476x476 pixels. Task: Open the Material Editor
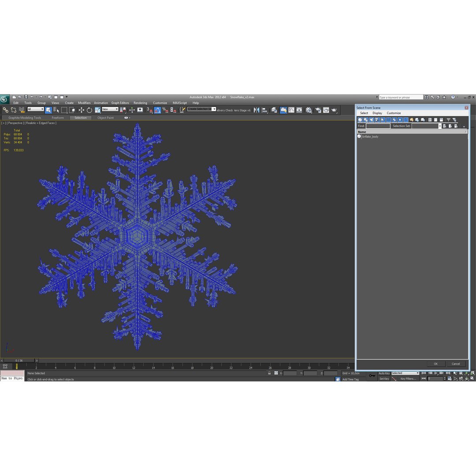tap(309, 110)
